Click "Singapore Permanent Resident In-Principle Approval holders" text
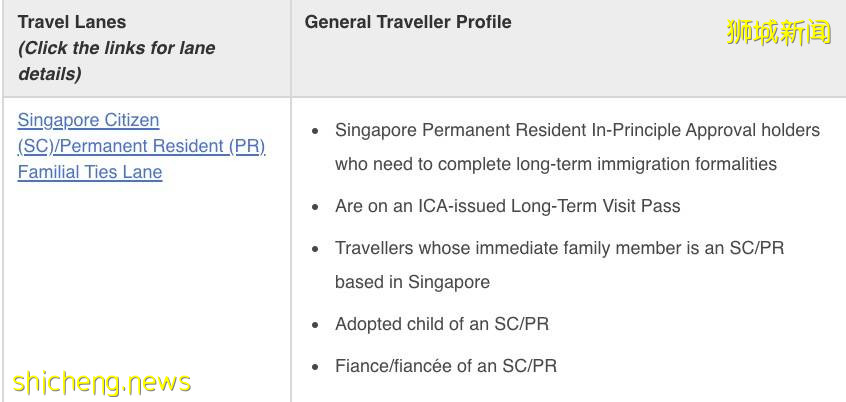Image resolution: width=846 pixels, height=402 pixels. 577,130
